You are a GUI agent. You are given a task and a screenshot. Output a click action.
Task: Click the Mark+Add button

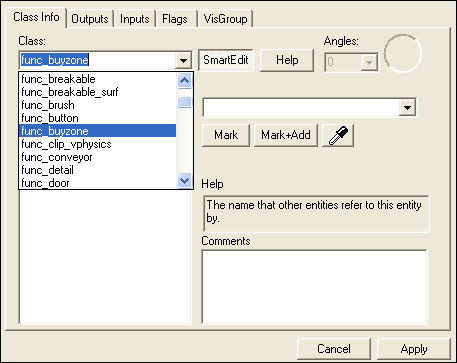[x=286, y=135]
